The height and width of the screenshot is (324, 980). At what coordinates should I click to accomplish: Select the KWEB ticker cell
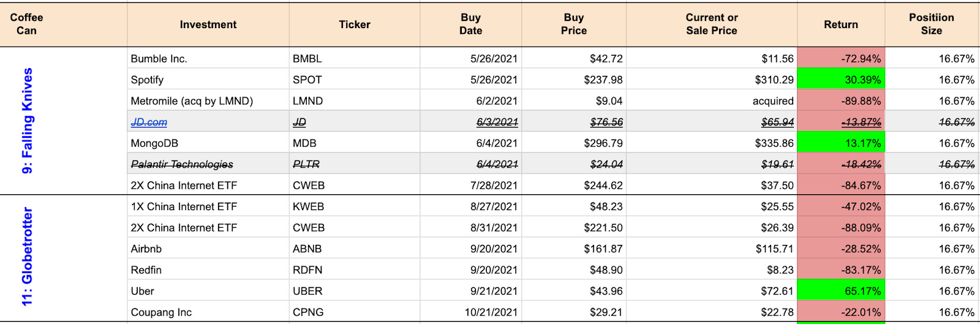[x=308, y=206]
